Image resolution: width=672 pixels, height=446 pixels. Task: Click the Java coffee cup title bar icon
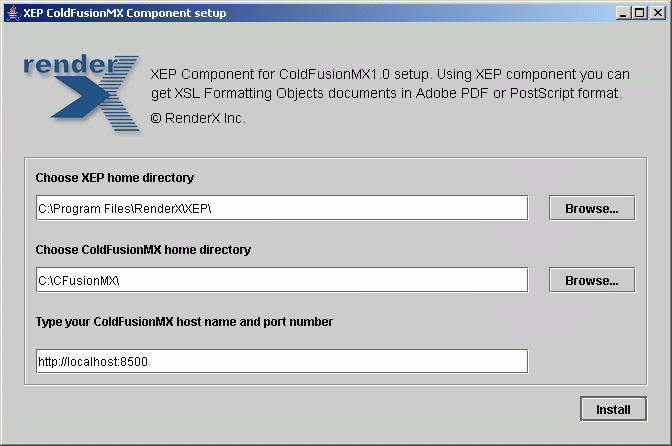13,13
